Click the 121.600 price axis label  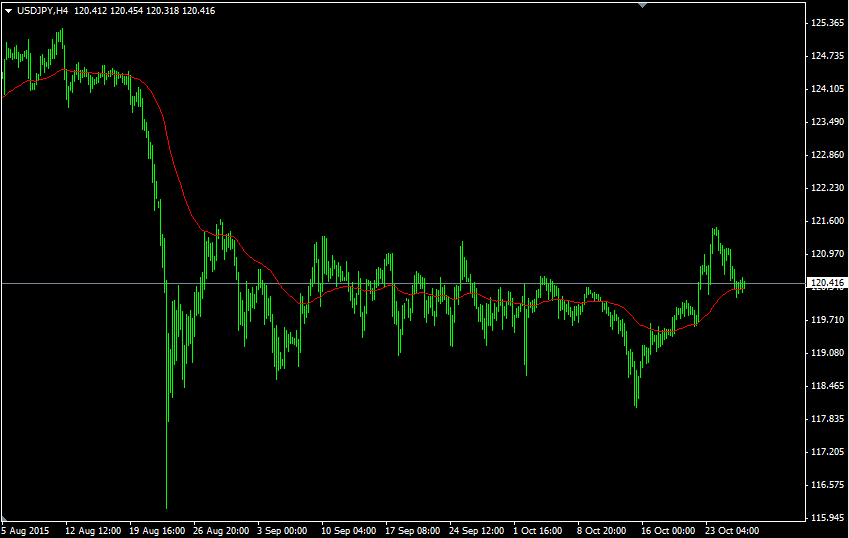[x=827, y=221]
